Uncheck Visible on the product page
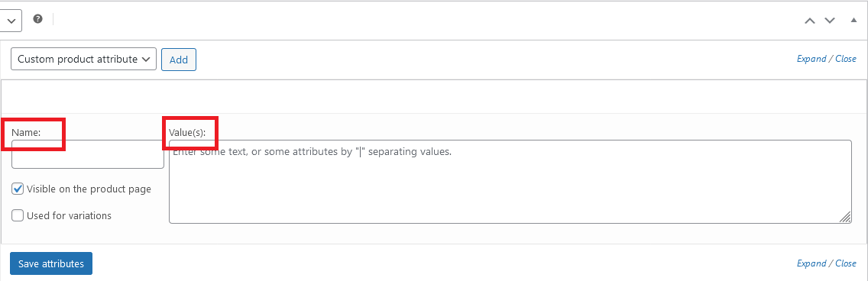 click(18, 189)
